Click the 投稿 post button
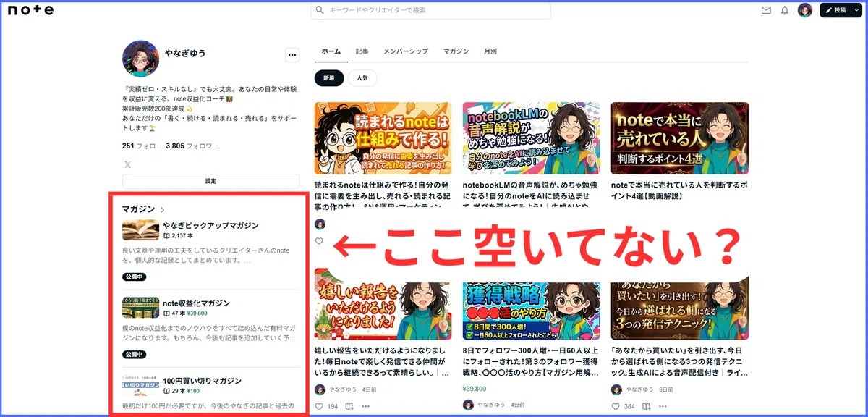868x417 pixels. 835,10
